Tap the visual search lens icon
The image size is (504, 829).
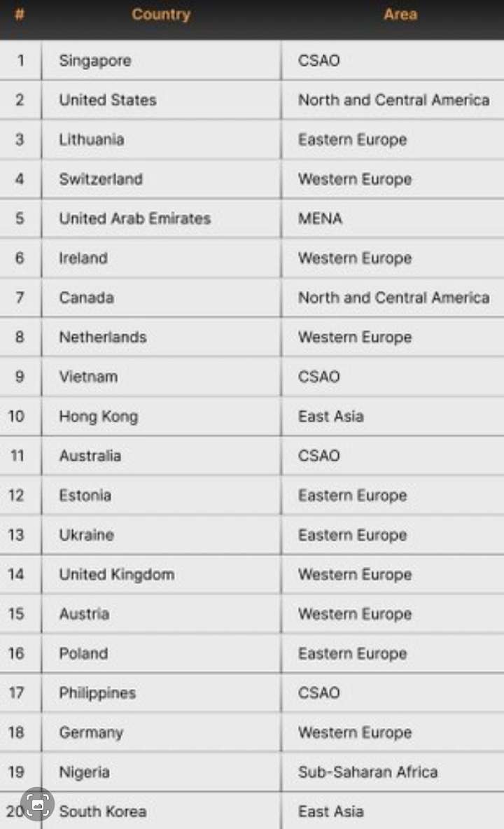coord(37,805)
